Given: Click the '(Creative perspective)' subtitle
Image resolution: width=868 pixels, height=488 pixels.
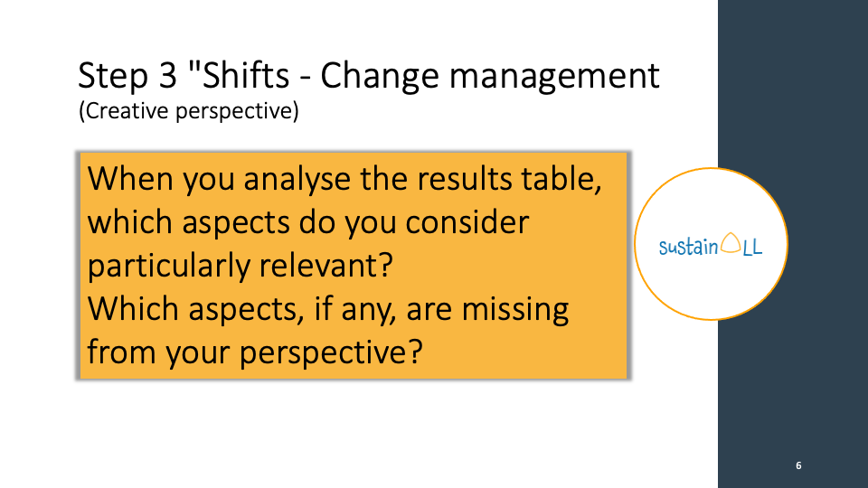Looking at the screenshot, I should 189,110.
